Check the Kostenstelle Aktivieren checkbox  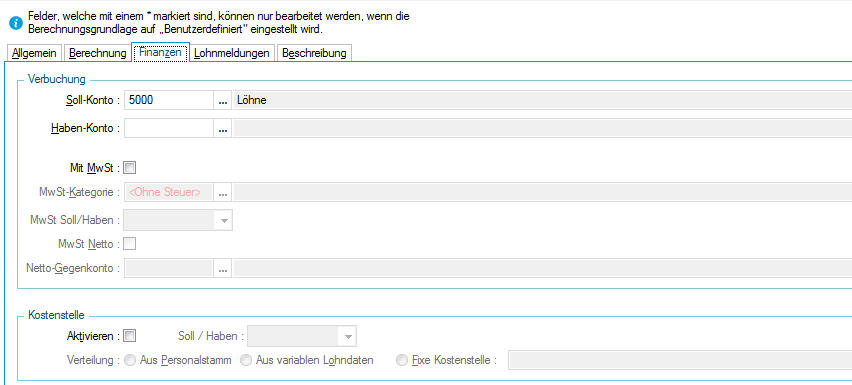coord(130,336)
